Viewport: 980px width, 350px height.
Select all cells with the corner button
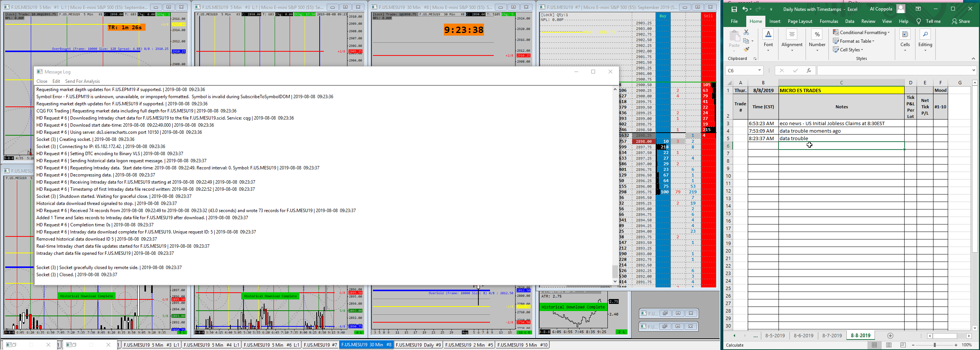point(729,82)
